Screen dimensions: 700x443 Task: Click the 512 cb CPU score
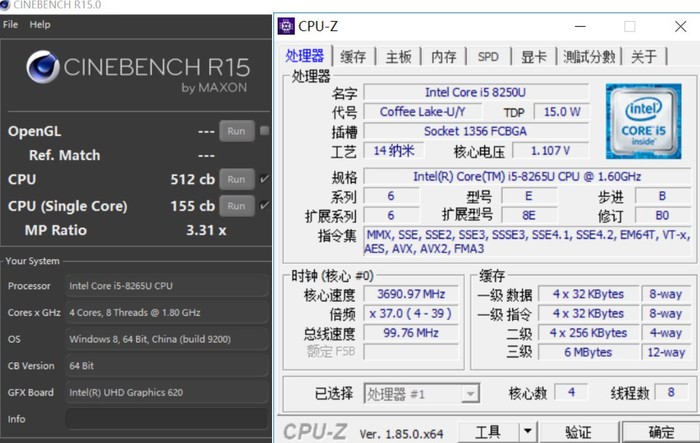(192, 179)
